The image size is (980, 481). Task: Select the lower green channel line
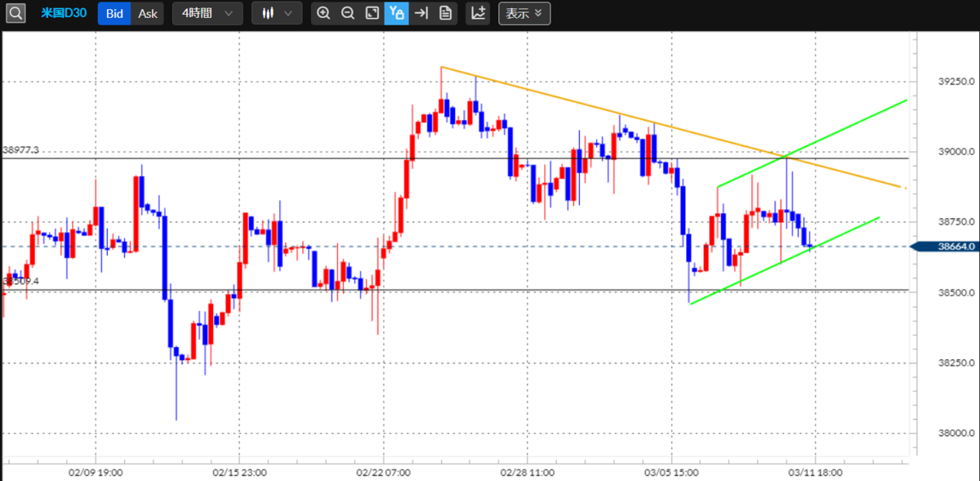click(784, 261)
